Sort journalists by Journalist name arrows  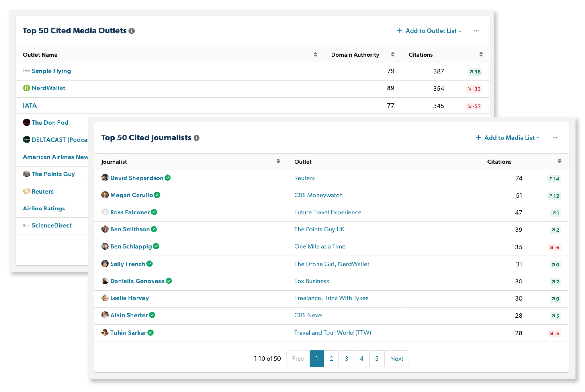278,161
